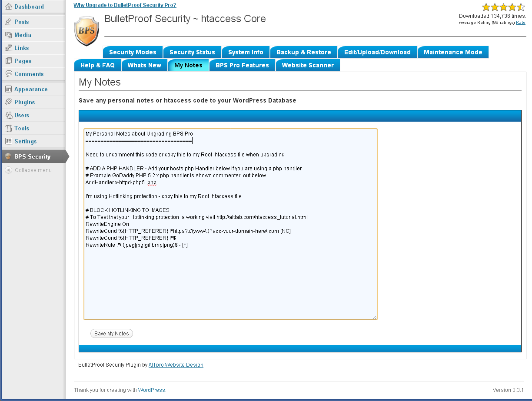Screen dimensions: 532x401
Task: Click the Media library icon
Action: point(8,35)
